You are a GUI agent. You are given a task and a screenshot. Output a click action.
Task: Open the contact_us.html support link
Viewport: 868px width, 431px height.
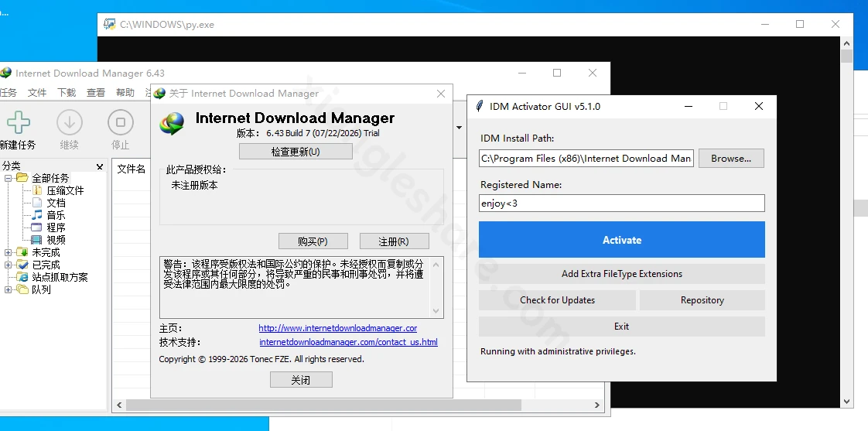348,342
